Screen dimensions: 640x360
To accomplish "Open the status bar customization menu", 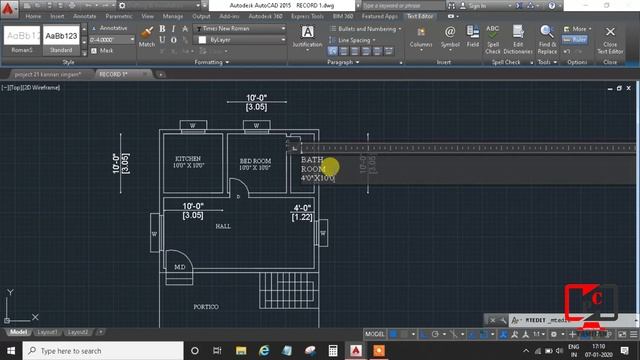I will (633, 334).
